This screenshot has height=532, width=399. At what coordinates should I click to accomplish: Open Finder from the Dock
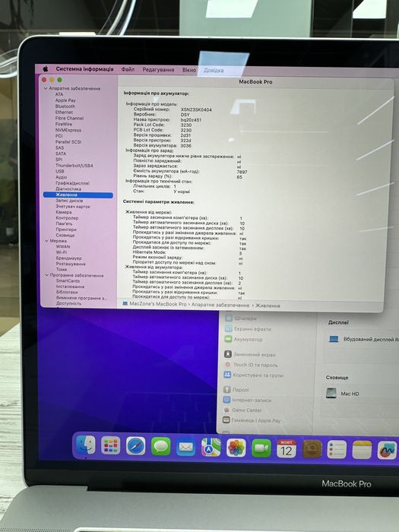pos(86,445)
